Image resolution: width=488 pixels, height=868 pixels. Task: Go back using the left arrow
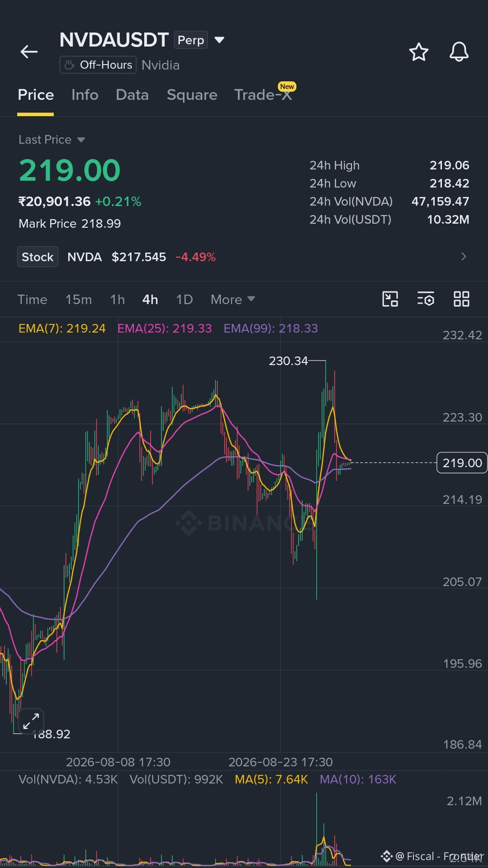(x=29, y=52)
